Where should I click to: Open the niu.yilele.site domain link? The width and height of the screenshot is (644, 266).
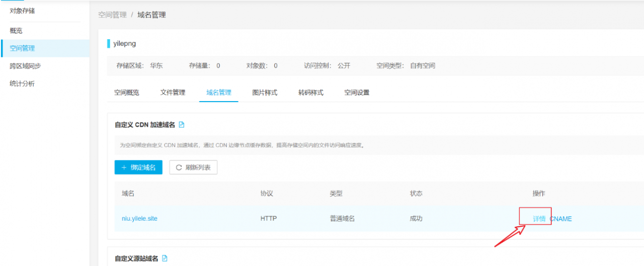(139, 219)
